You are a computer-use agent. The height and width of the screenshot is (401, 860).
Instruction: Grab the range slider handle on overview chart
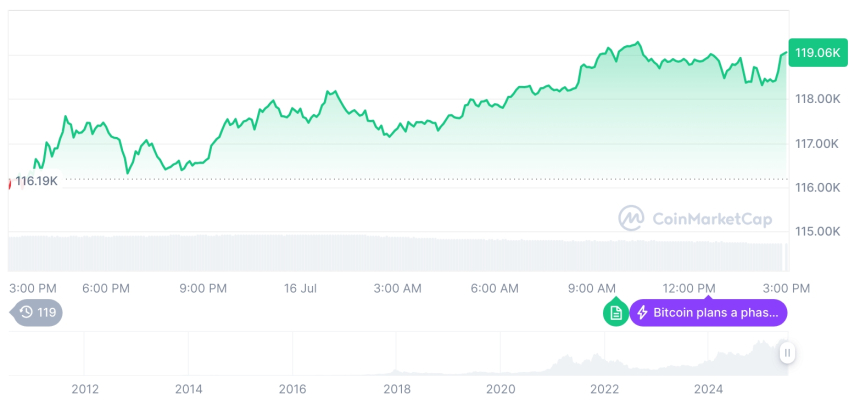coord(787,353)
